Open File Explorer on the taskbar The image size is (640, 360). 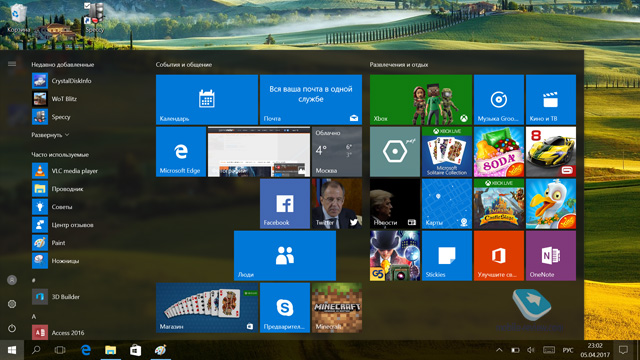coord(111,350)
